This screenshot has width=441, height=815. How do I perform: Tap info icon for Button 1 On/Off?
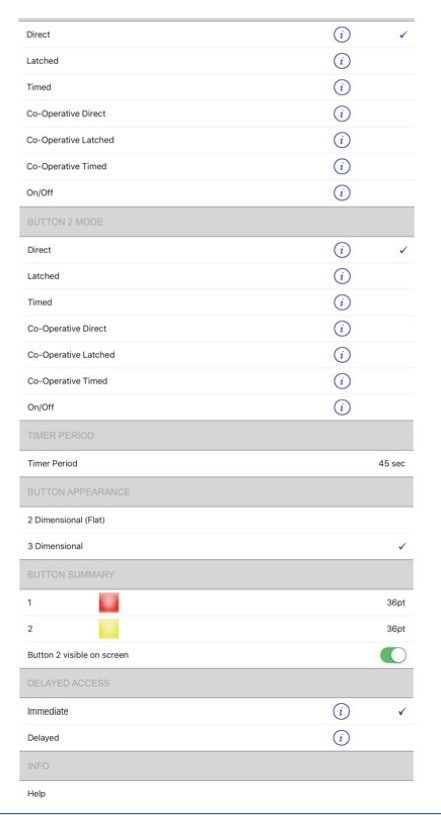pyautogui.click(x=342, y=193)
